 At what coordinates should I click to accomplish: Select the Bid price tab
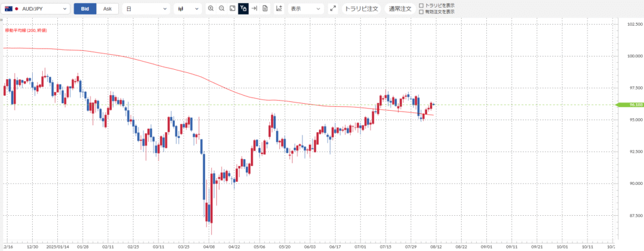point(85,9)
